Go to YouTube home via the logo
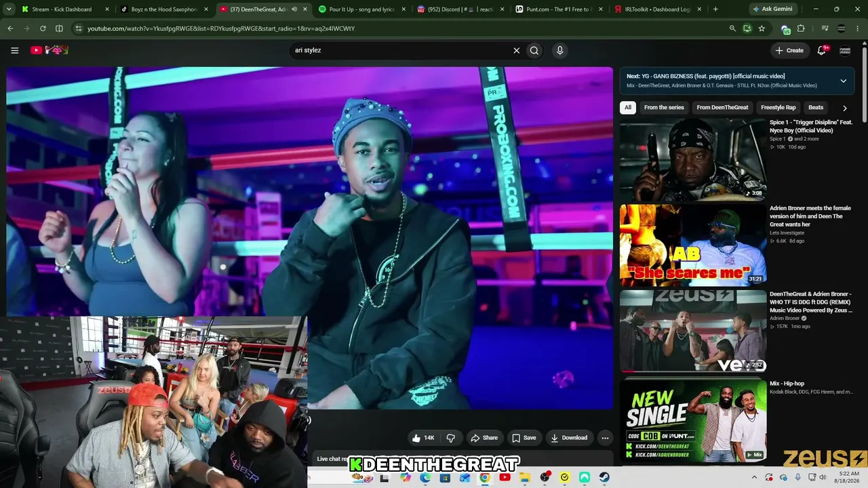Screen dimensions: 868x488 point(49,50)
